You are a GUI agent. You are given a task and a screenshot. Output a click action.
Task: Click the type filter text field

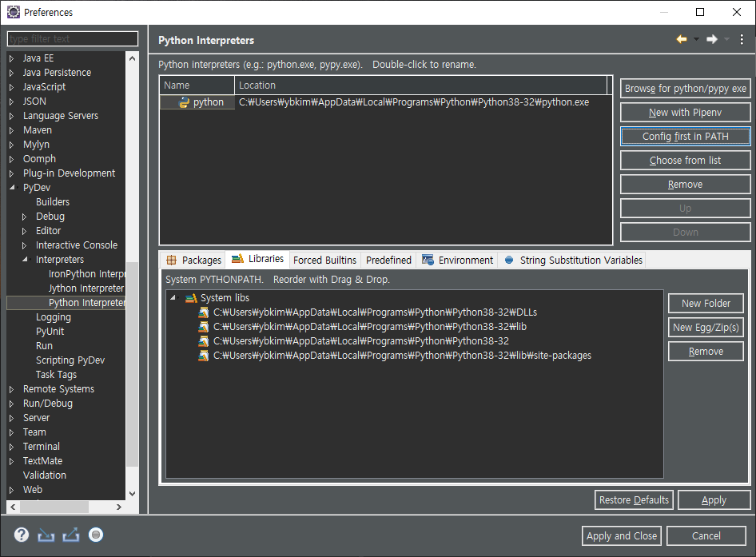click(x=73, y=38)
